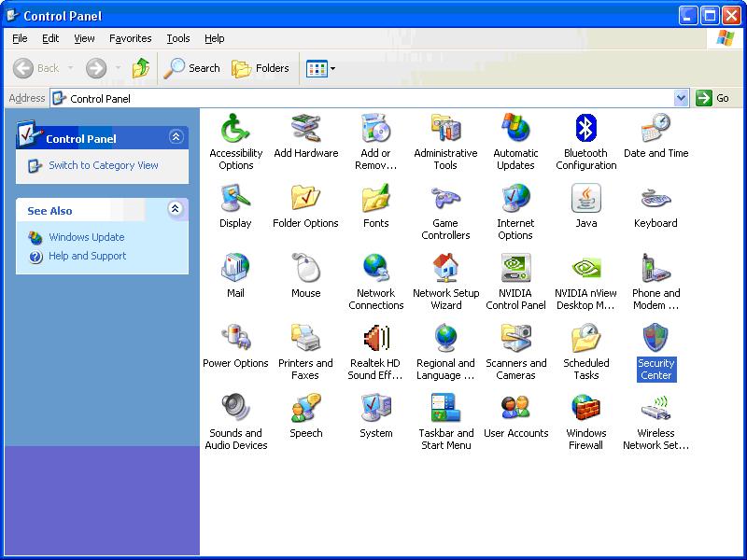This screenshot has width=747, height=560.
Task: Click the Forward arrow button
Action: [96, 68]
